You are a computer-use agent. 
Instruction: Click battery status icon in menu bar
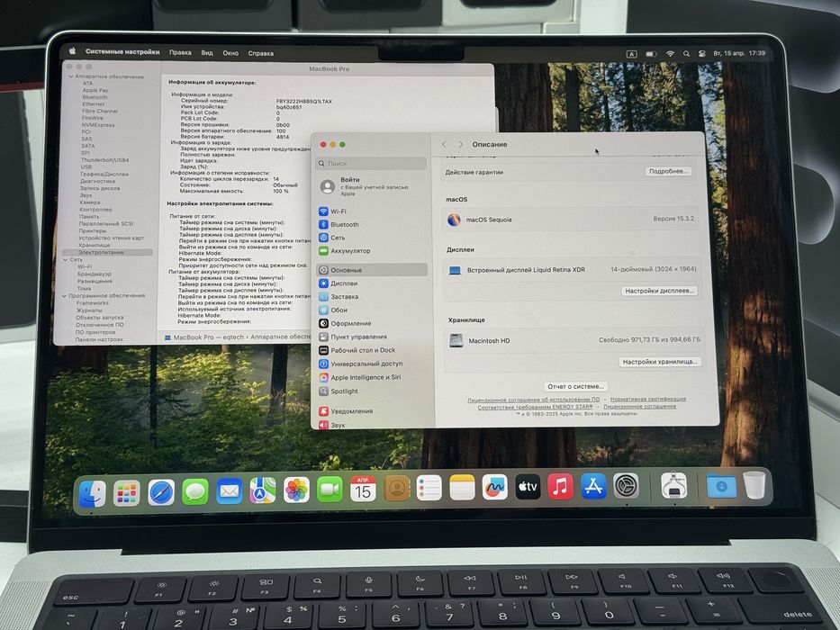coord(651,54)
